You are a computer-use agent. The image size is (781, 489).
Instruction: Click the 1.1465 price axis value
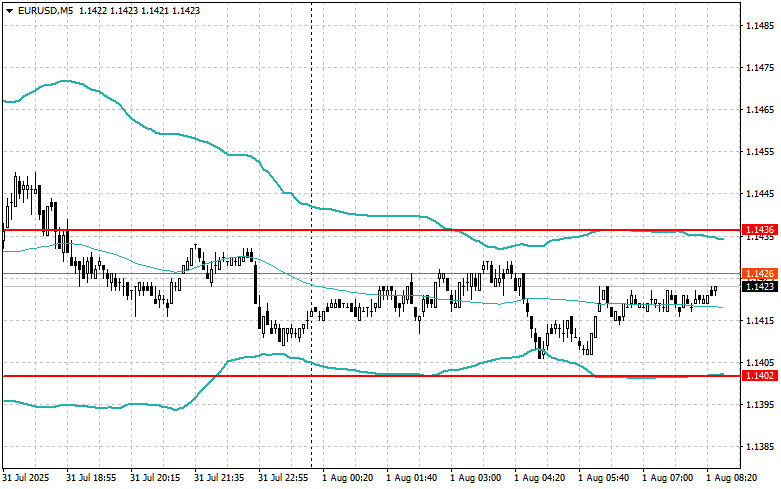(x=761, y=110)
